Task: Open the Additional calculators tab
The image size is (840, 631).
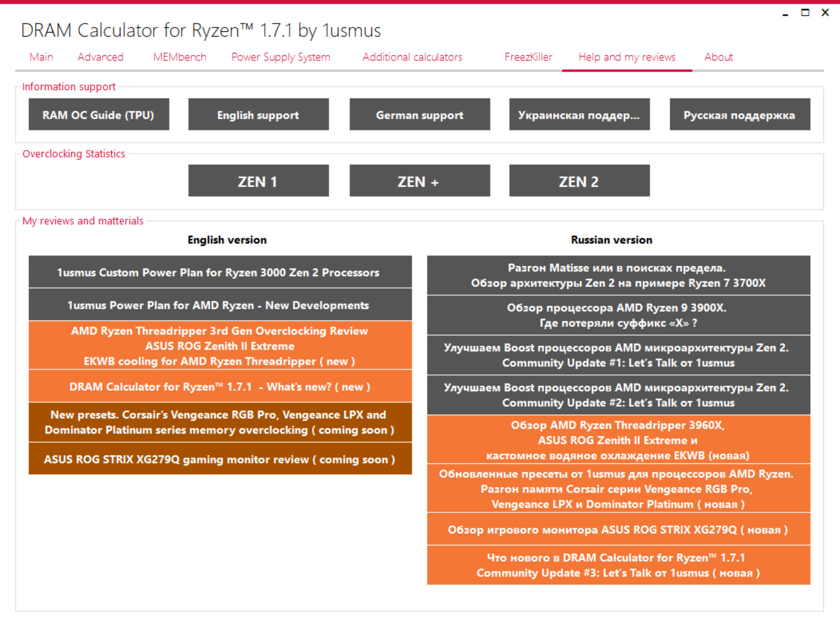Action: [x=413, y=57]
